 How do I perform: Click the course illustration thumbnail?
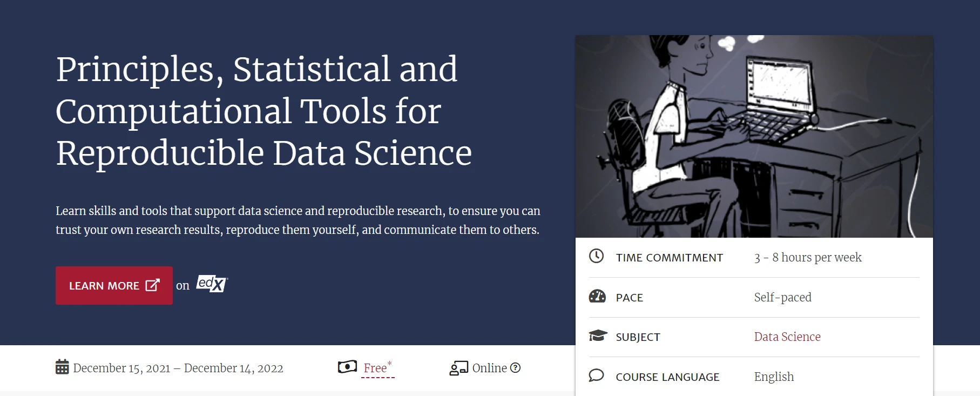pyautogui.click(x=754, y=136)
